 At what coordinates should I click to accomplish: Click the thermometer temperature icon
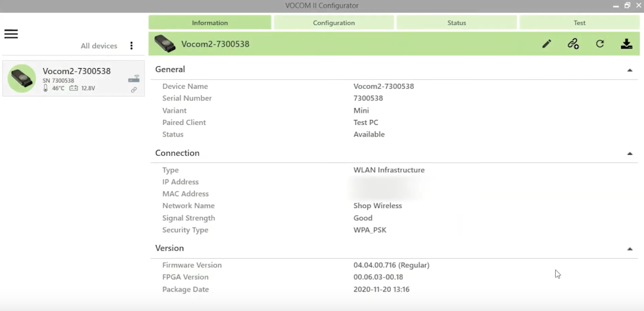pyautogui.click(x=46, y=88)
